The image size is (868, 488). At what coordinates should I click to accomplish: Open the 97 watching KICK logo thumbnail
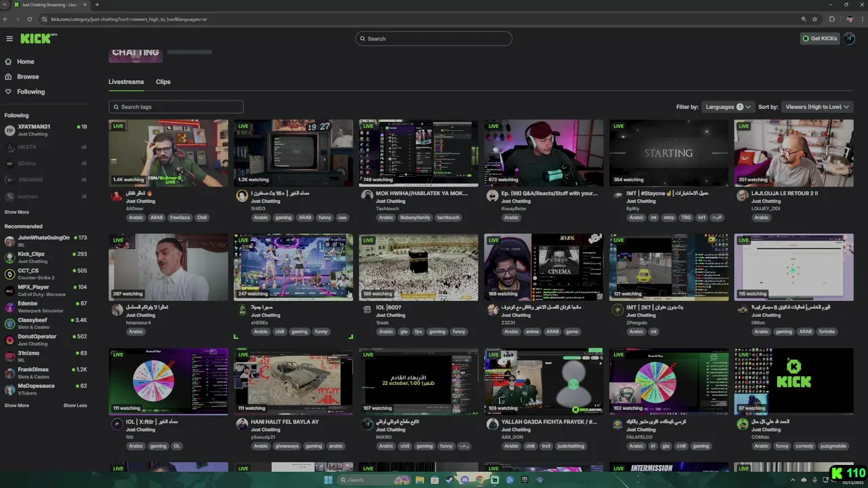point(793,382)
